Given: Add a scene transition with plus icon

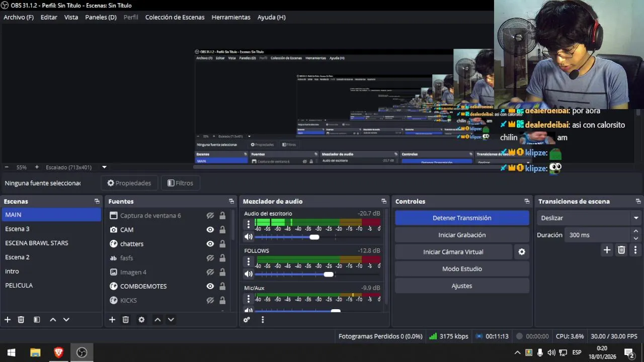Looking at the screenshot, I should (x=607, y=250).
